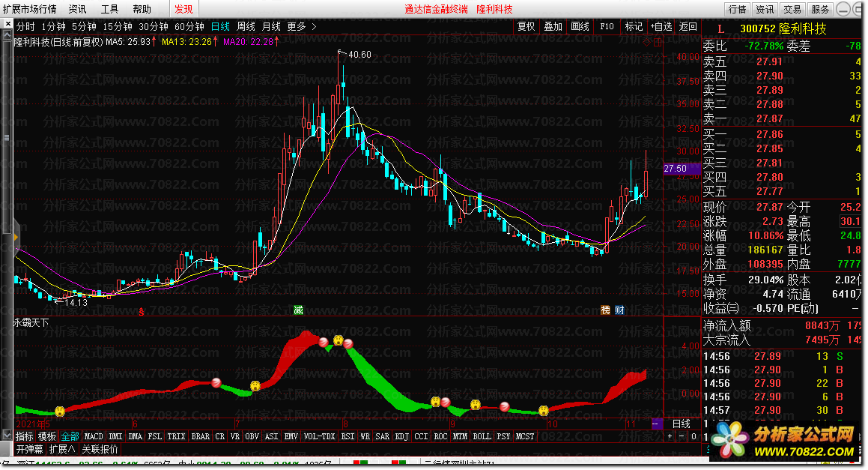Click the red ball signal in June
Viewport: 868px width, 470px height.
click(x=216, y=382)
